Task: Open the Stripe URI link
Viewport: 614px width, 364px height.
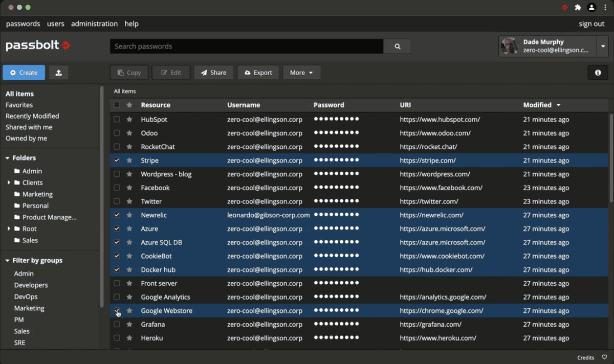Action: [x=428, y=160]
